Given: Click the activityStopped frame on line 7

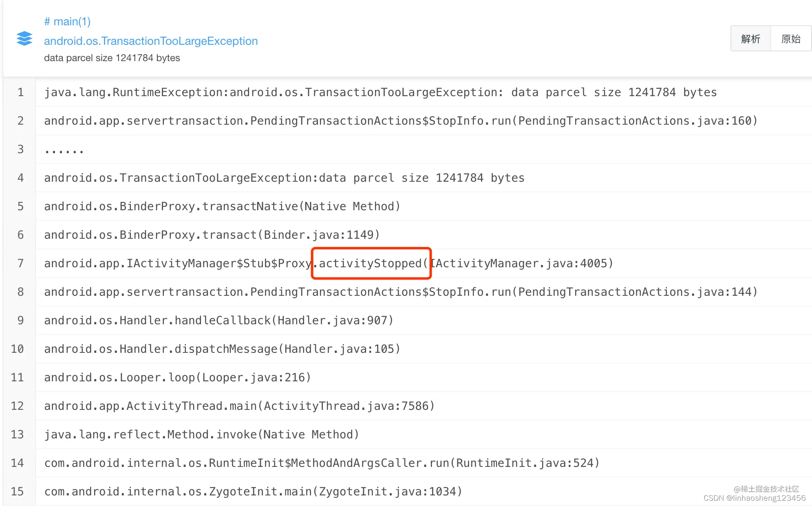Looking at the screenshot, I should coord(329,264).
